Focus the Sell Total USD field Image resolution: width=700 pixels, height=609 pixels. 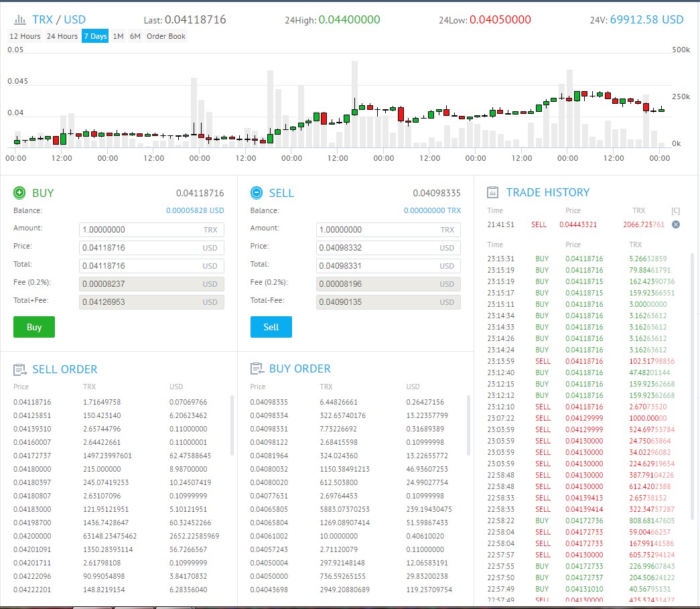[x=388, y=266]
